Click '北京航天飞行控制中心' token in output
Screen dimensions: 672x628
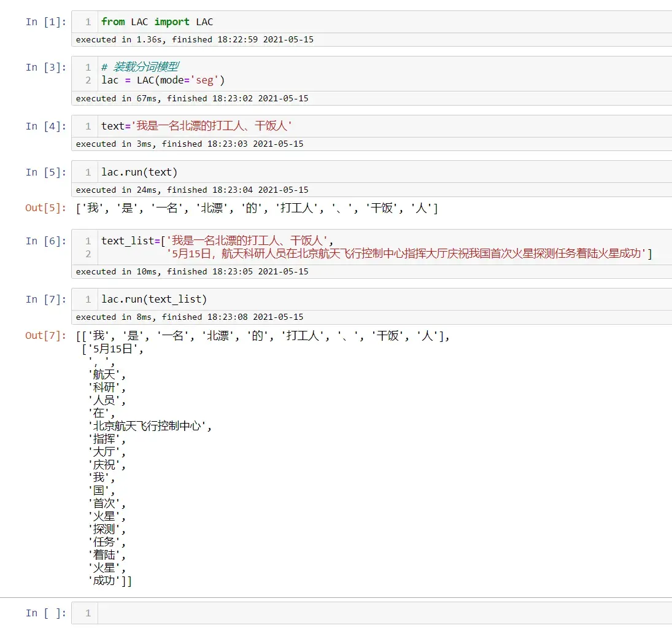click(x=147, y=426)
